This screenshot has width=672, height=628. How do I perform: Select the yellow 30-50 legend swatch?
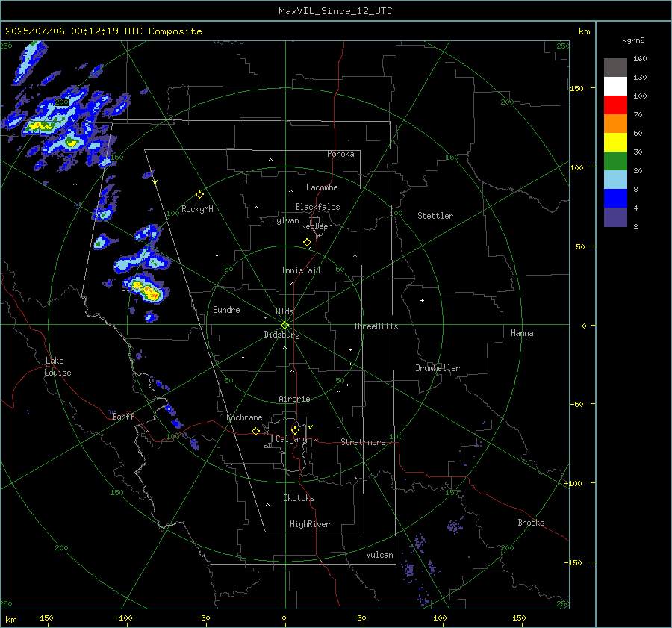(615, 143)
